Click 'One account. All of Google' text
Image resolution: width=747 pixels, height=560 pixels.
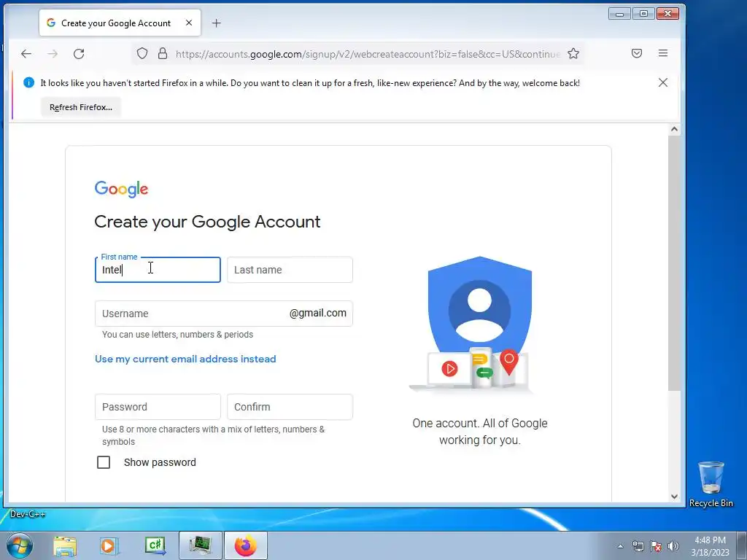click(480, 424)
